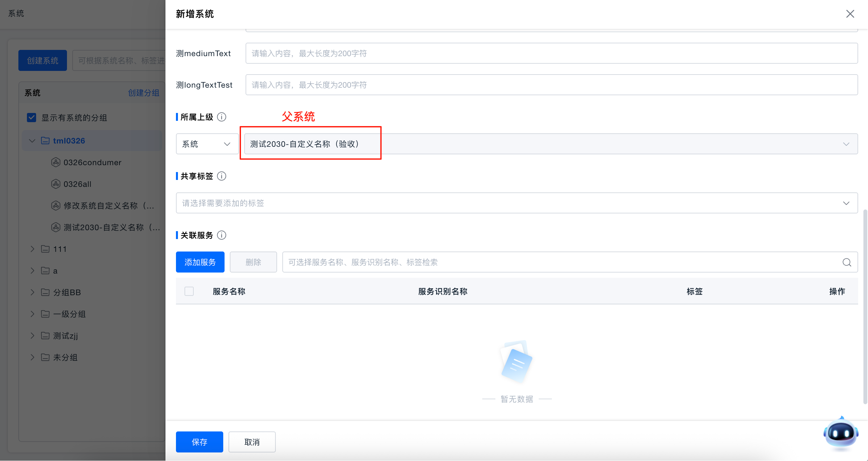868x461 pixels.
Task: Click the system icon beside 测试2030-自定义名称 tree item
Action: [x=55, y=228]
